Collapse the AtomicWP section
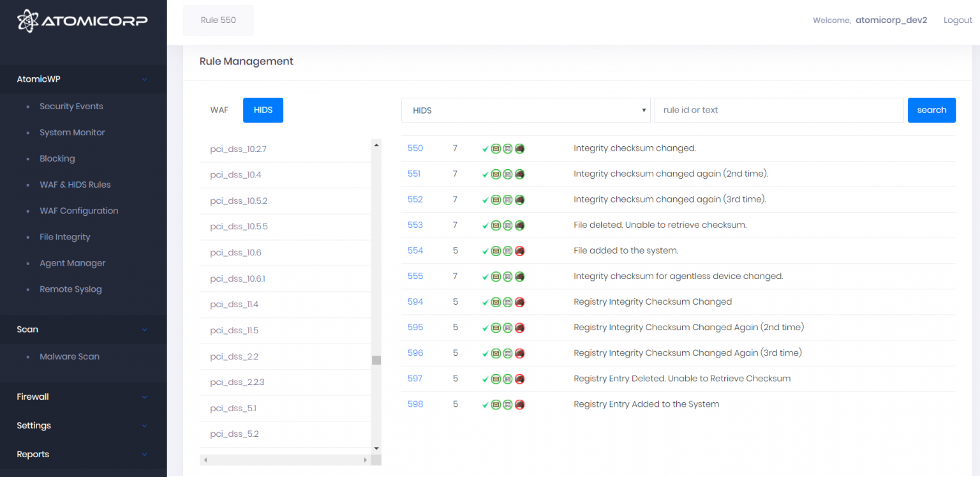This screenshot has height=477, width=980. [x=84, y=79]
